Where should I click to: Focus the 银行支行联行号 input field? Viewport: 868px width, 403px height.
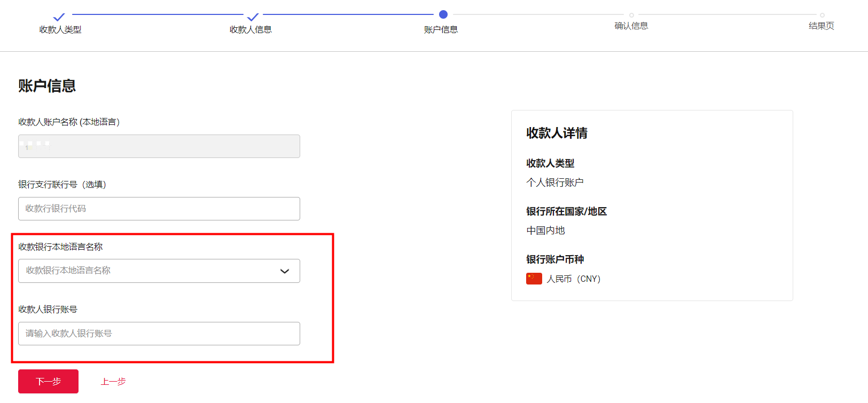click(x=159, y=209)
